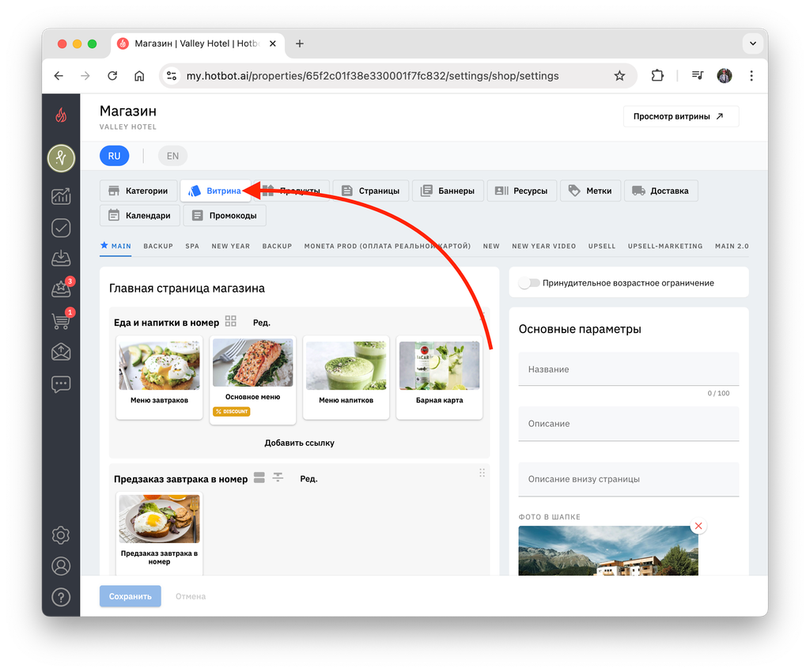This screenshot has height=672, width=810.
Task: Open the Chrome profile avatar
Action: [725, 76]
